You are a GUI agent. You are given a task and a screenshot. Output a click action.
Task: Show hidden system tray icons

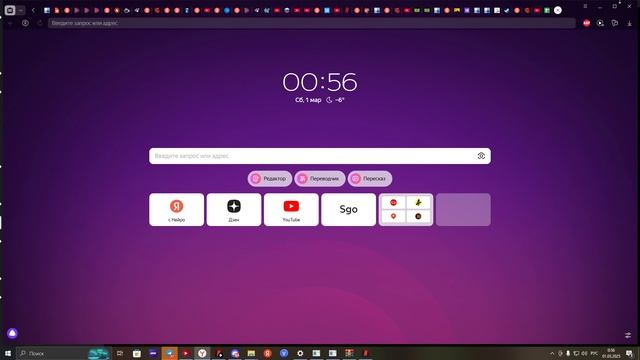tap(552, 353)
